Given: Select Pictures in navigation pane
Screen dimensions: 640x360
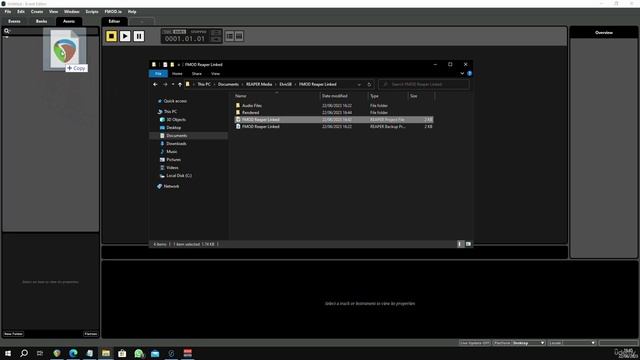Looking at the screenshot, I should coord(173,160).
